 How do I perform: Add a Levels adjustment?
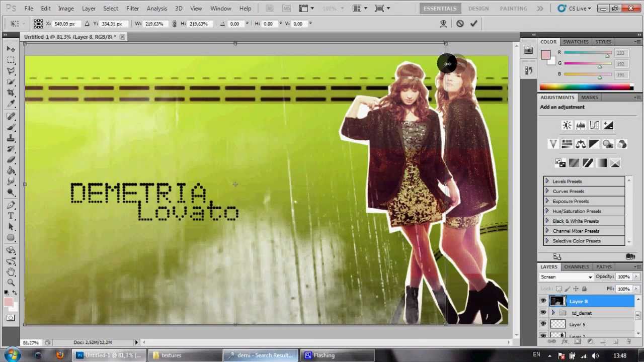tap(580, 125)
